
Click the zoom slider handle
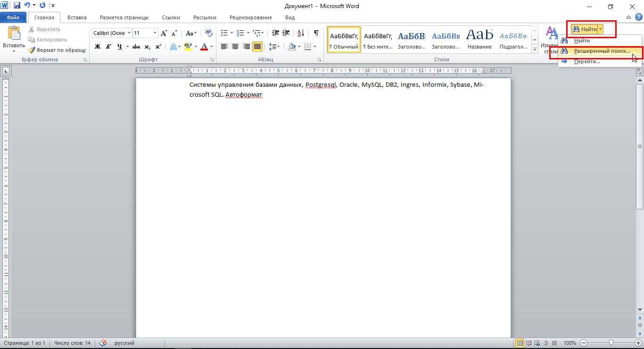tap(611, 342)
